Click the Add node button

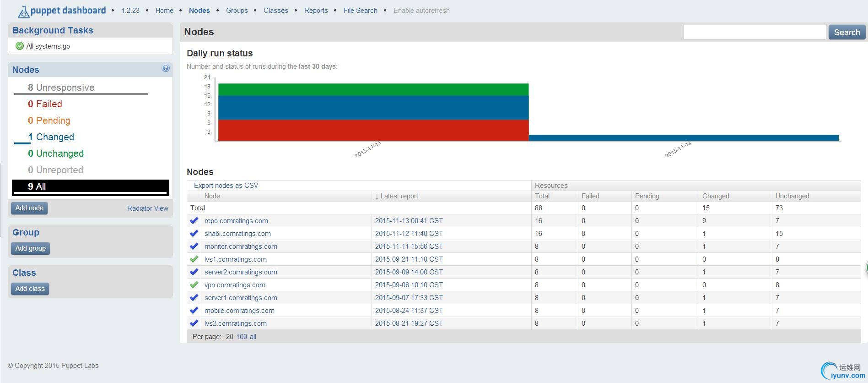tap(29, 208)
